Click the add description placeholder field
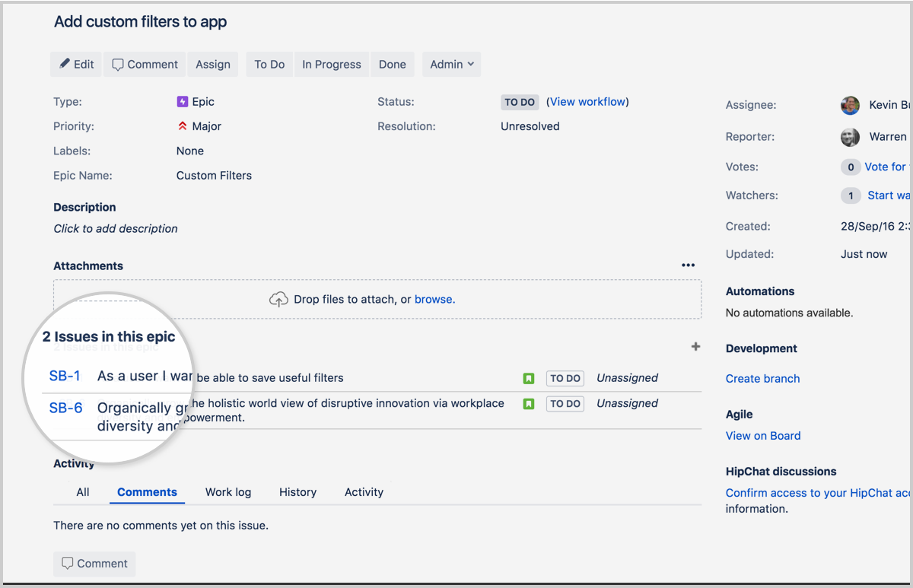 click(x=115, y=228)
